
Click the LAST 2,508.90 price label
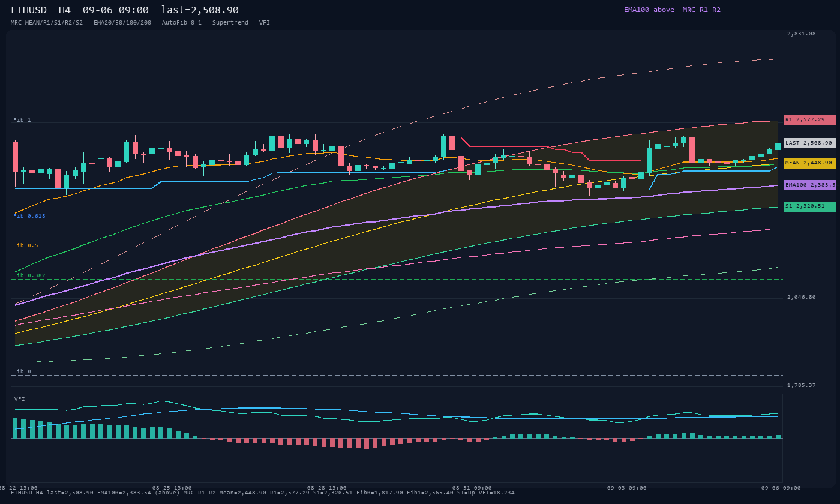(809, 143)
